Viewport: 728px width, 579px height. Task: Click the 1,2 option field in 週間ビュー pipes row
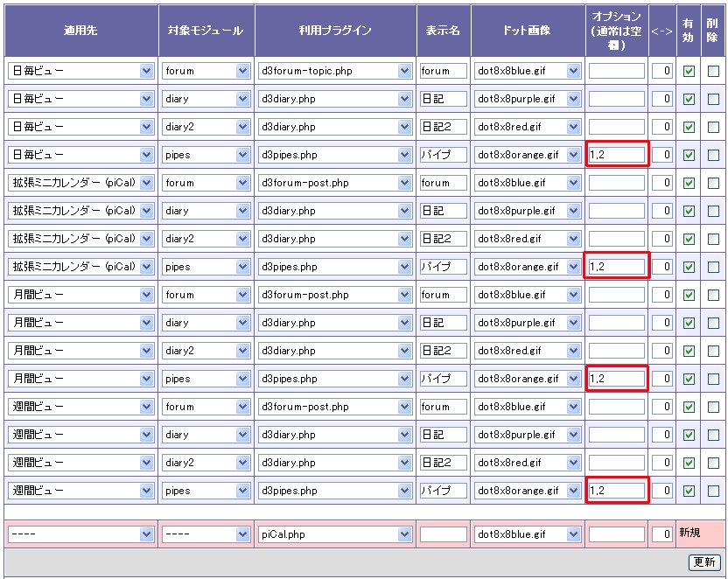(616, 491)
